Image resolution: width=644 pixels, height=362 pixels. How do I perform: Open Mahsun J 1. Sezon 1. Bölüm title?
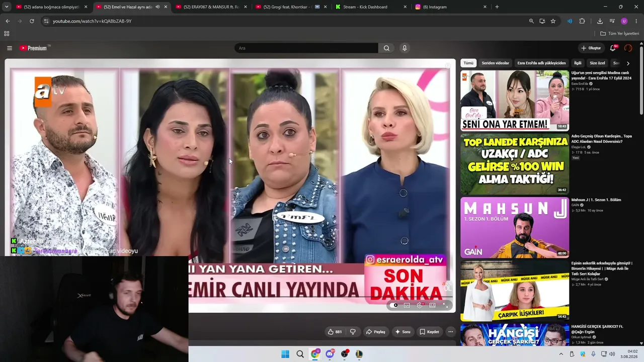(596, 200)
